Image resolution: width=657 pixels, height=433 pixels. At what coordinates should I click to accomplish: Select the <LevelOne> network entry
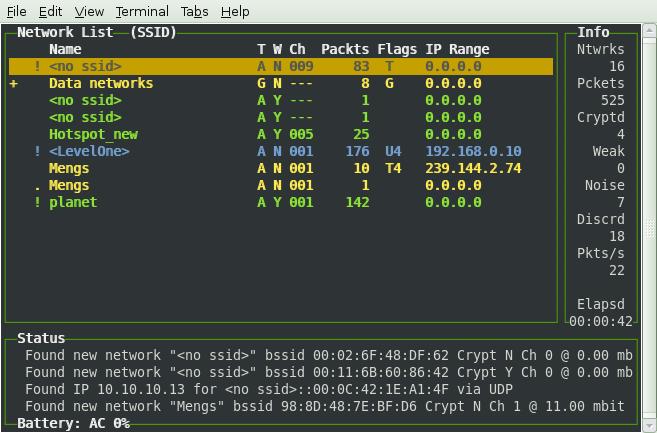[89, 152]
